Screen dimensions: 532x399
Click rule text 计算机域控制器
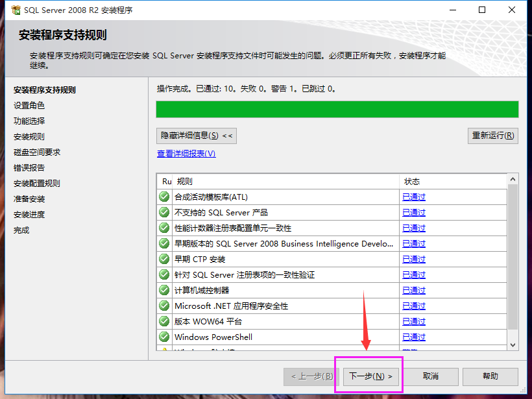click(x=202, y=291)
